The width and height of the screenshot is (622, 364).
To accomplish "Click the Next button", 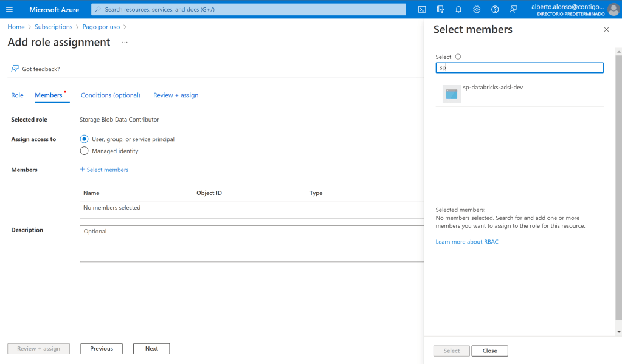I will click(151, 349).
